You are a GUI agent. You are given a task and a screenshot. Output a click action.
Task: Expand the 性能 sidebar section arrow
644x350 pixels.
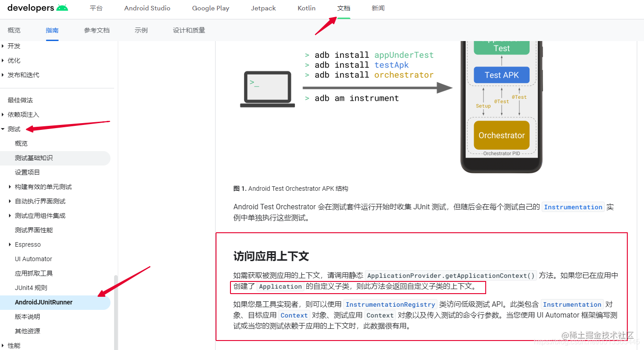[x=3, y=345]
